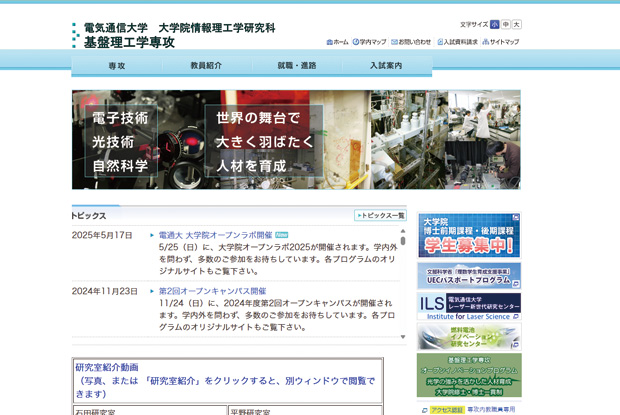Image resolution: width=620 pixels, height=415 pixels.
Task: Click the campus map icon beside 学内マップ
Action: 356,42
